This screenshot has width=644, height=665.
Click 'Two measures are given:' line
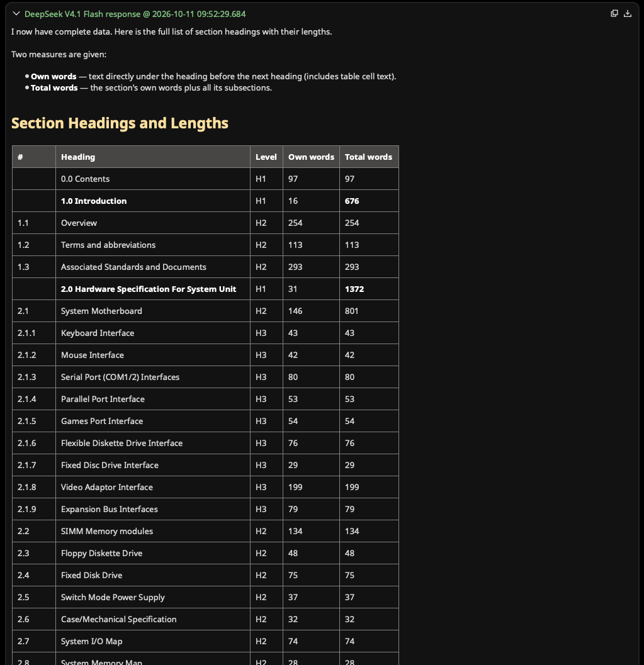59,55
